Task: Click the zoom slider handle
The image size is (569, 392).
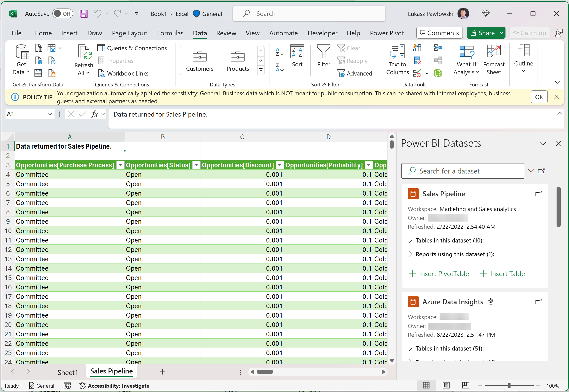Action: 509,386
